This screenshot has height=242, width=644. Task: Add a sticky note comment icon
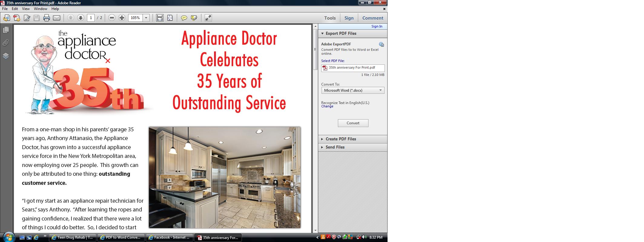click(184, 18)
